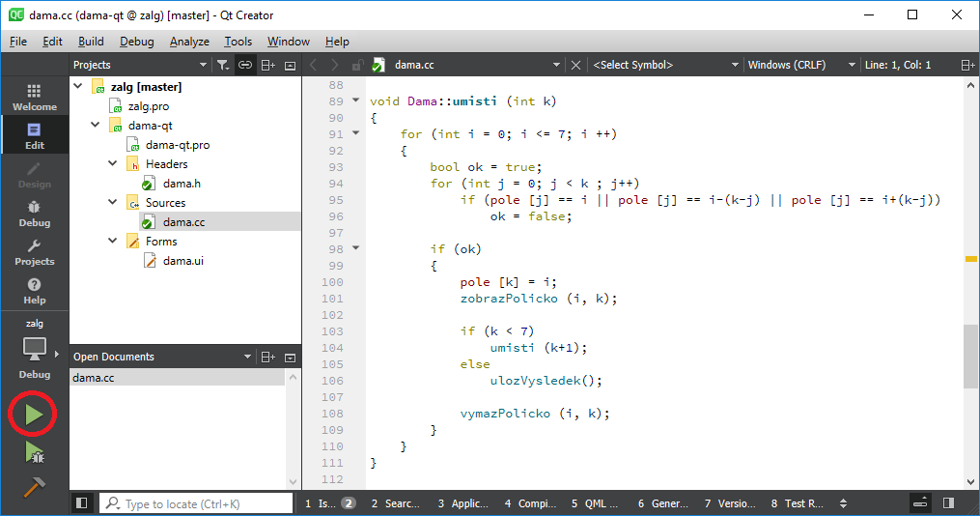Select dama.h header file
This screenshot has width=980, height=516.
(182, 184)
